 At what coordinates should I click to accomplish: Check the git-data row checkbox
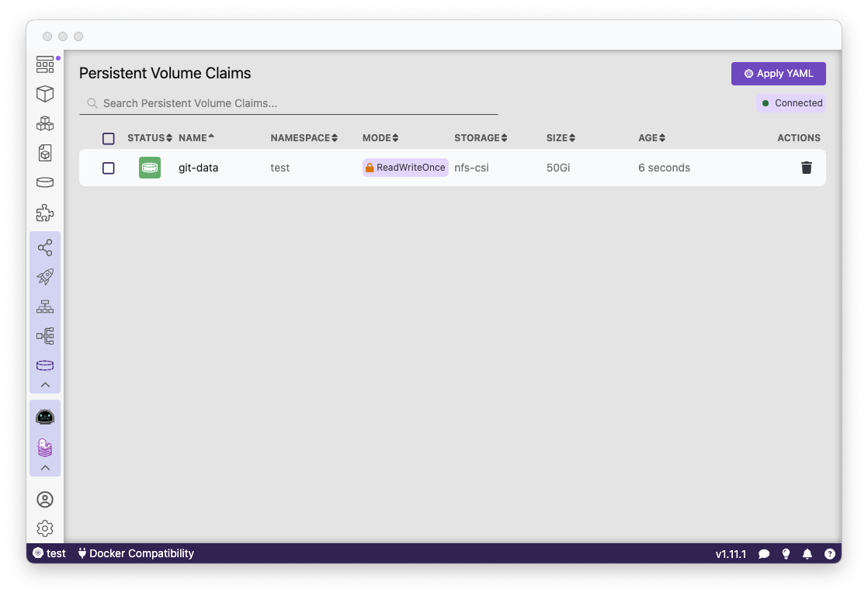[109, 168]
